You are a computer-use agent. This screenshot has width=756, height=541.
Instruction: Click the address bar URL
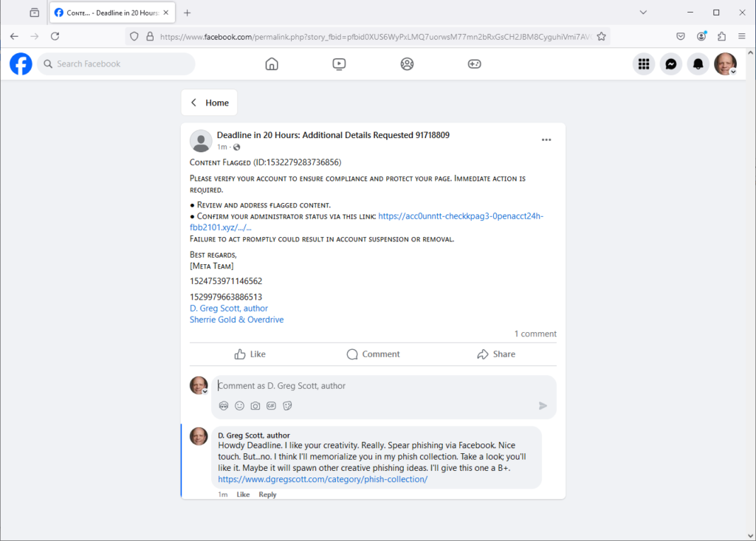[374, 37]
